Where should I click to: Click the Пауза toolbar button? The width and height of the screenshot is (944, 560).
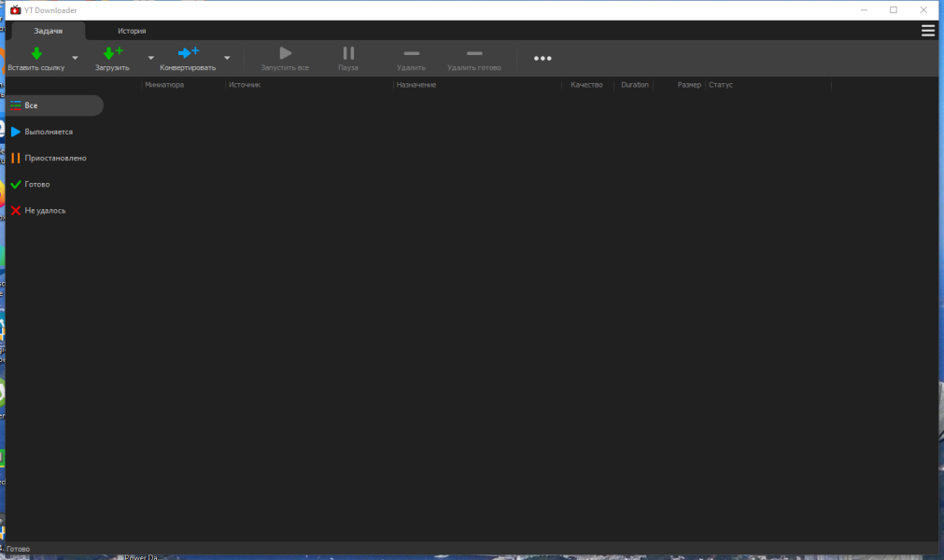pyautogui.click(x=348, y=59)
